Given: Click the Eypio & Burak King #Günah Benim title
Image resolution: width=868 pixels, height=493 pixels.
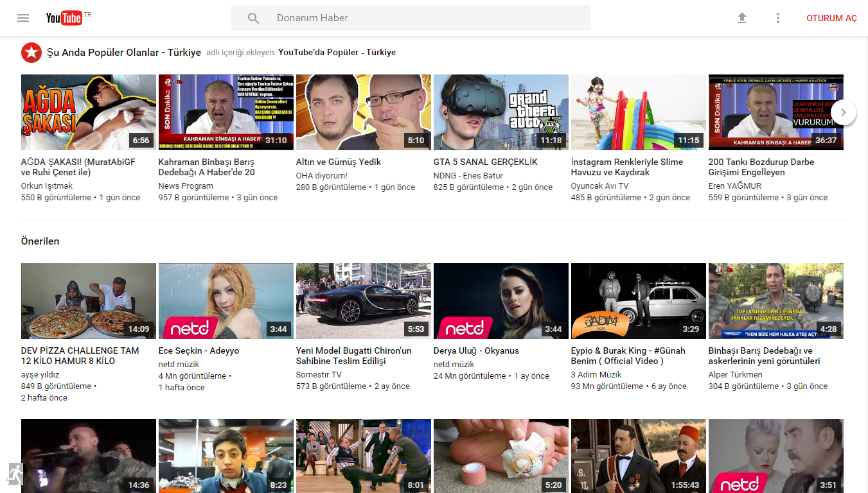Looking at the screenshot, I should 628,356.
